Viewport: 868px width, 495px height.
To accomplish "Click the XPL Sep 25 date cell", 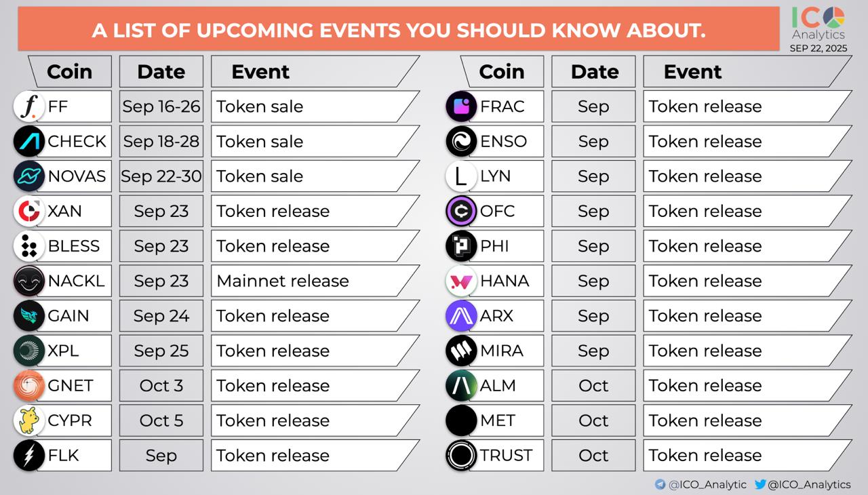I will [x=161, y=351].
